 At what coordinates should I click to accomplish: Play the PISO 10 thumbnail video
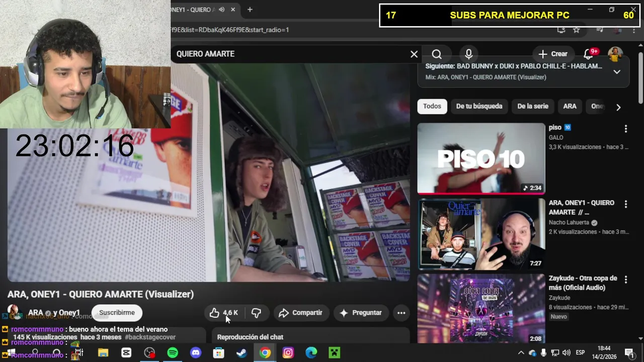(x=481, y=158)
